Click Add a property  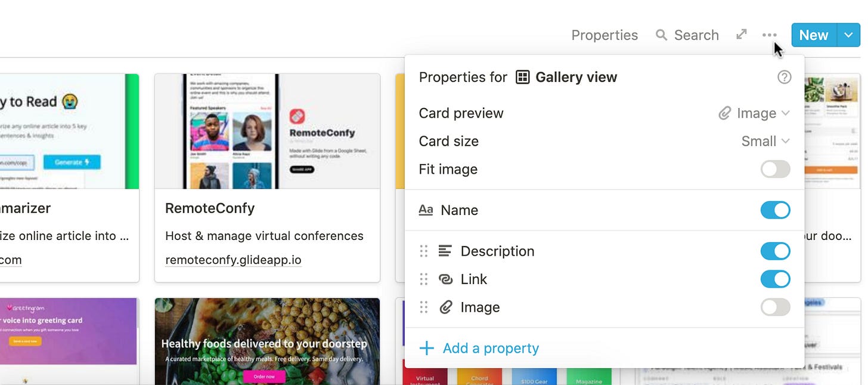[x=479, y=348]
